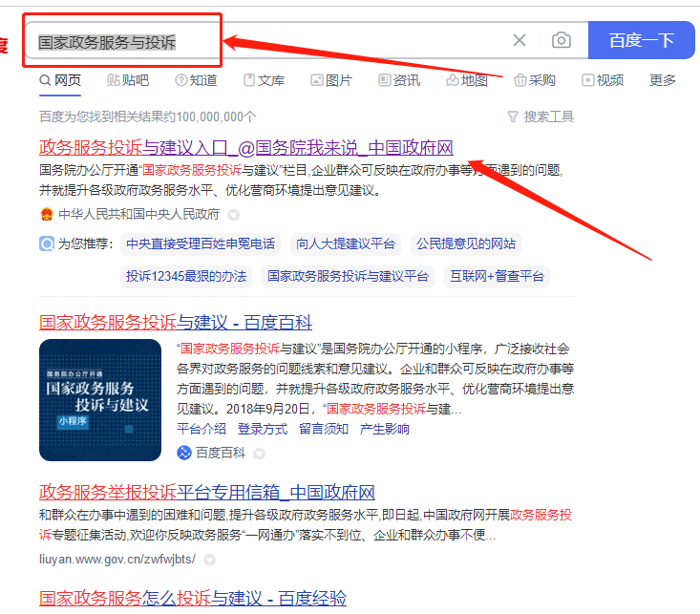Image resolution: width=700 pixels, height=614 pixels.
Task: Go to the 资讯 tab
Action: [x=399, y=80]
